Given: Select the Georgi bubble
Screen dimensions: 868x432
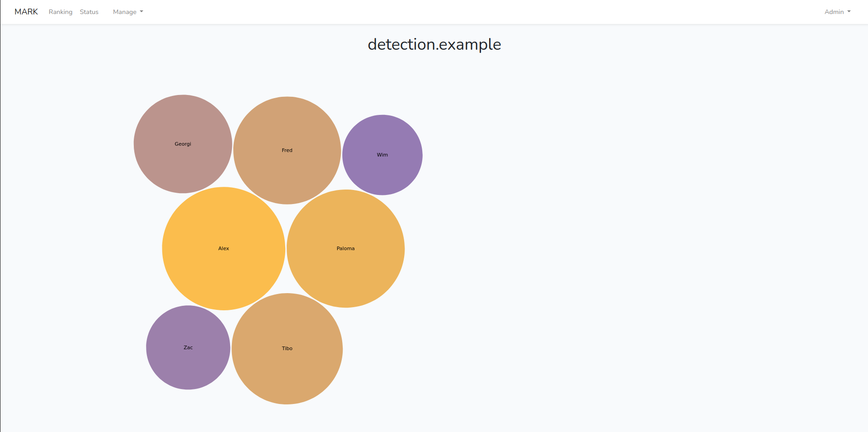Looking at the screenshot, I should 183,144.
